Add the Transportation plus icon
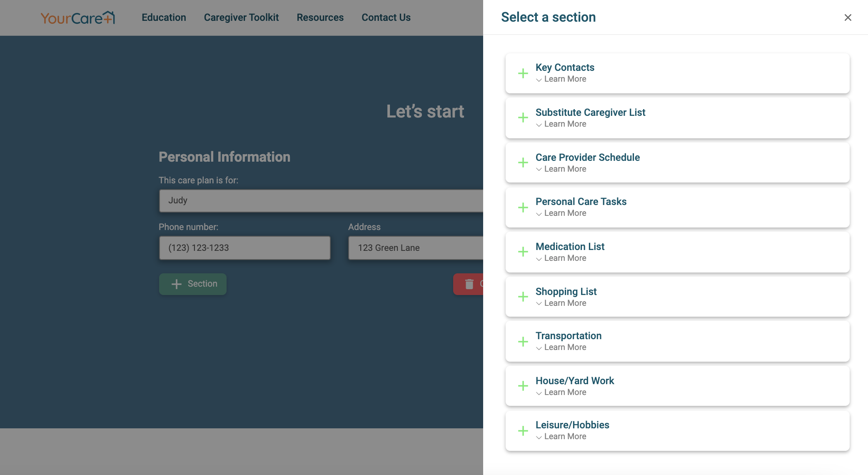Image resolution: width=868 pixels, height=475 pixels. pos(523,342)
